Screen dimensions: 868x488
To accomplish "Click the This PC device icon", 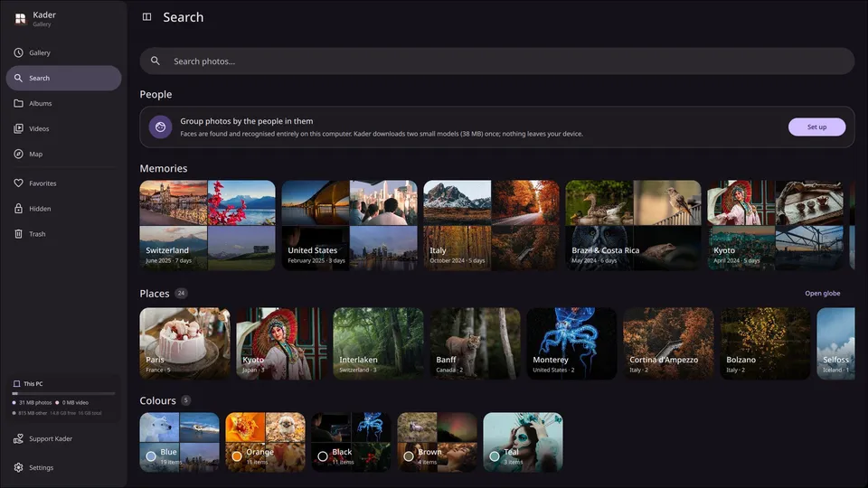I will point(16,383).
